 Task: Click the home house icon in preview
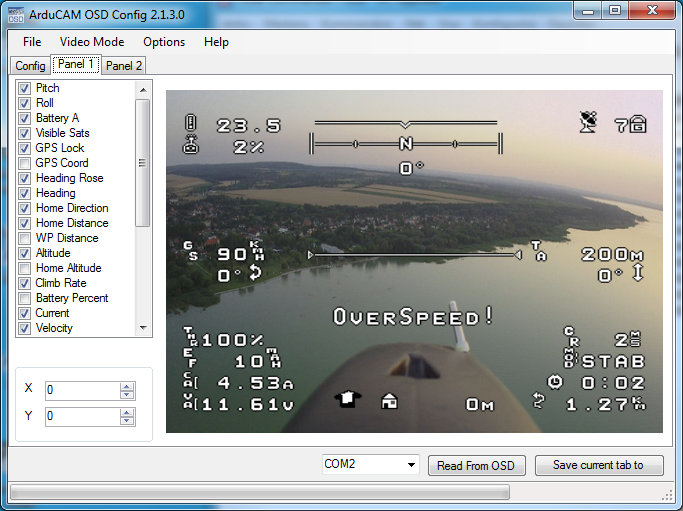click(390, 401)
